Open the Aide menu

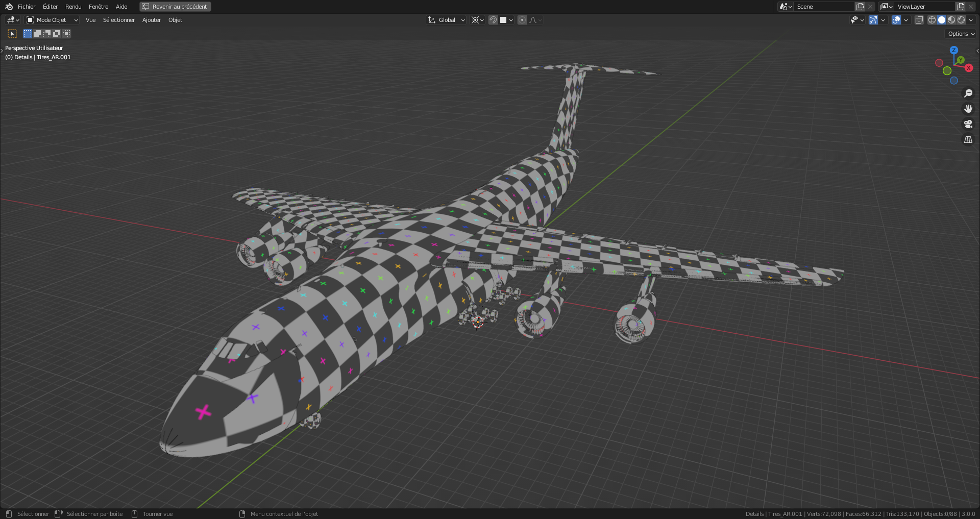[121, 7]
